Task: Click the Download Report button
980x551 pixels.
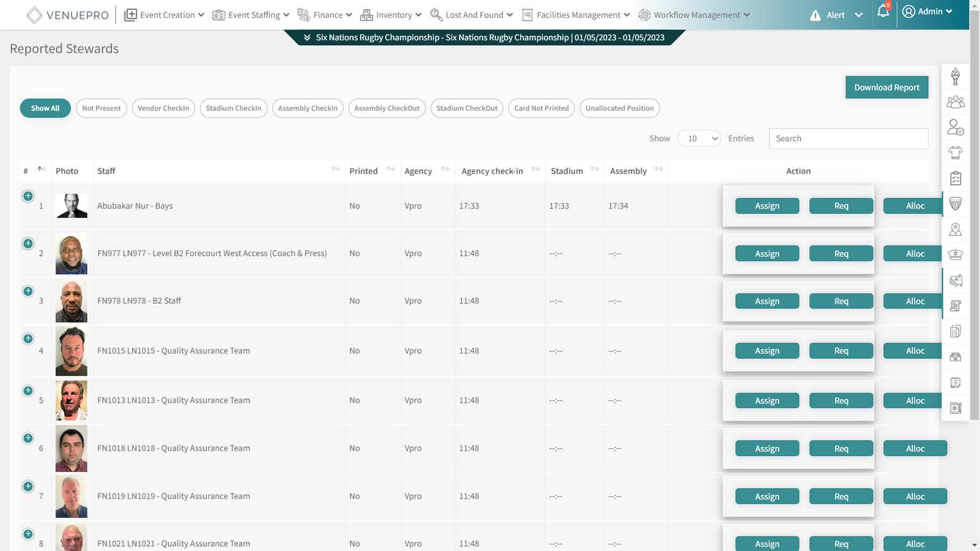Action: pyautogui.click(x=886, y=88)
